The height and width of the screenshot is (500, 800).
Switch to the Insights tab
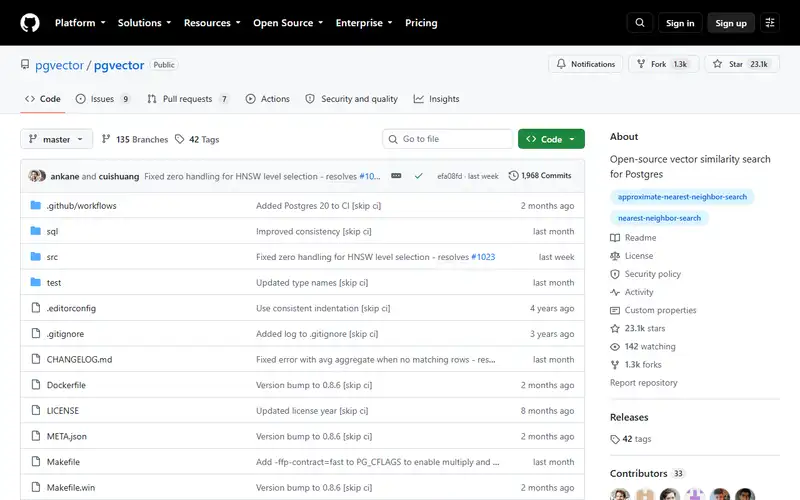point(437,99)
